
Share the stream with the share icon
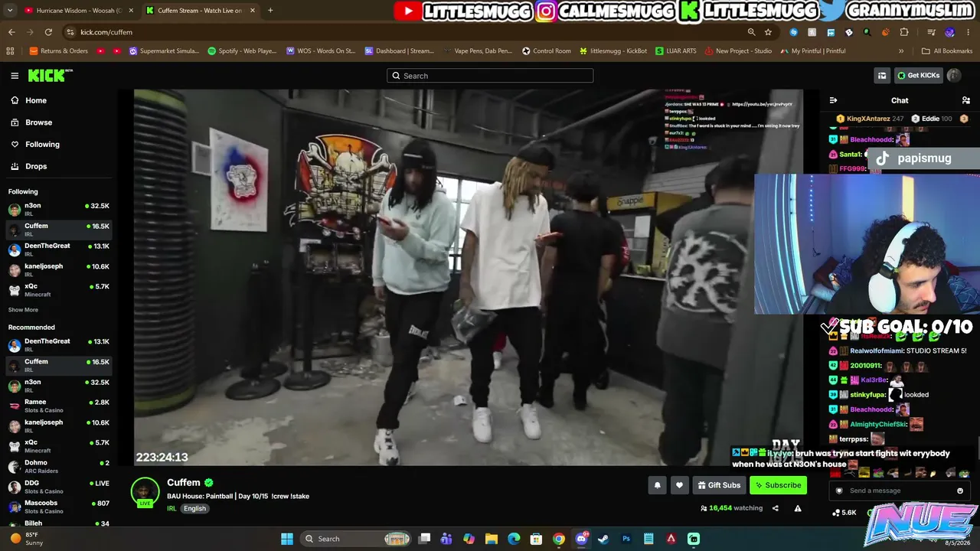[x=775, y=508]
